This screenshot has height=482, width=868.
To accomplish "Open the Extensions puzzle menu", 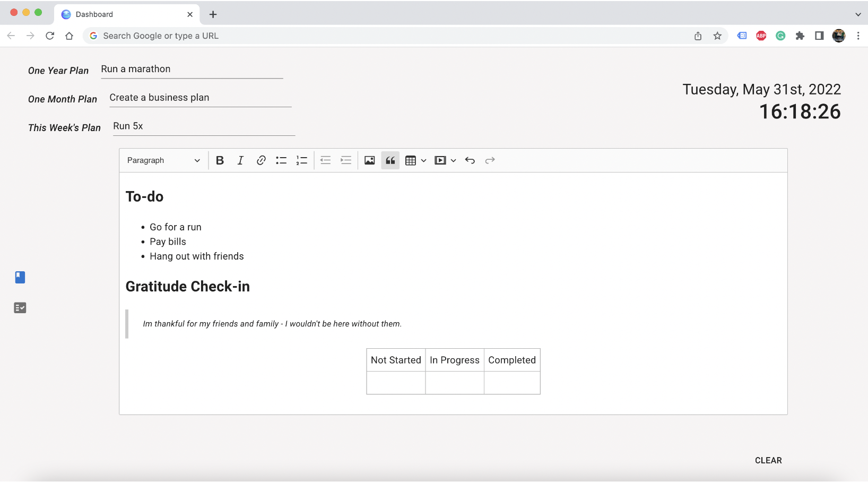I will coord(800,36).
